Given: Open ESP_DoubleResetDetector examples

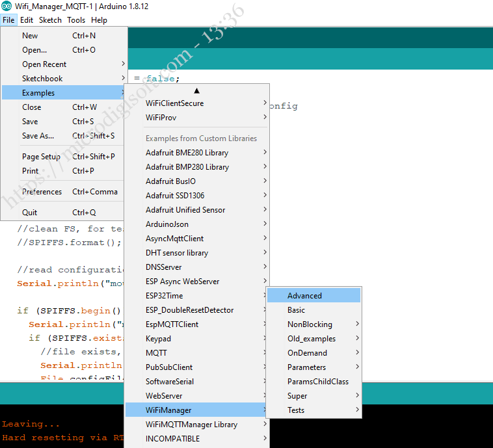Looking at the screenshot, I should click(x=196, y=310).
